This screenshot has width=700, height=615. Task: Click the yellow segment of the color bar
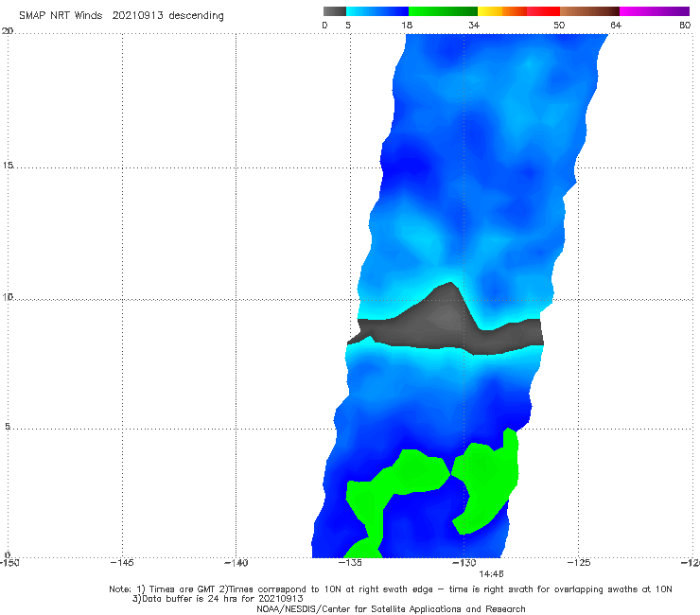(x=490, y=11)
